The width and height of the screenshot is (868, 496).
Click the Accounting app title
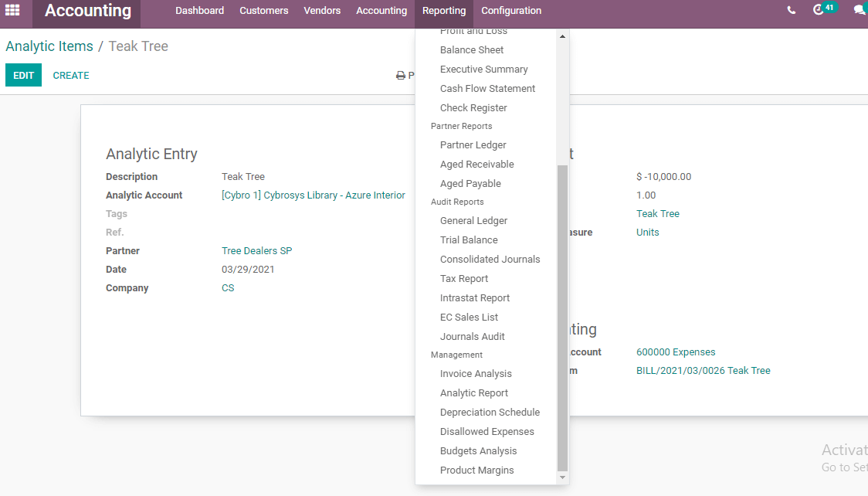[87, 11]
